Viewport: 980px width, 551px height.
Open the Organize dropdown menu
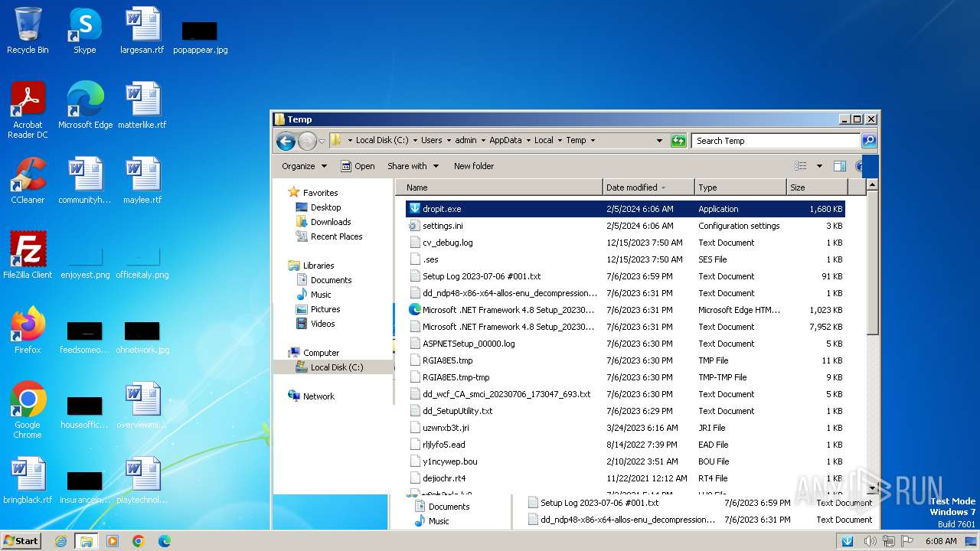pos(304,166)
